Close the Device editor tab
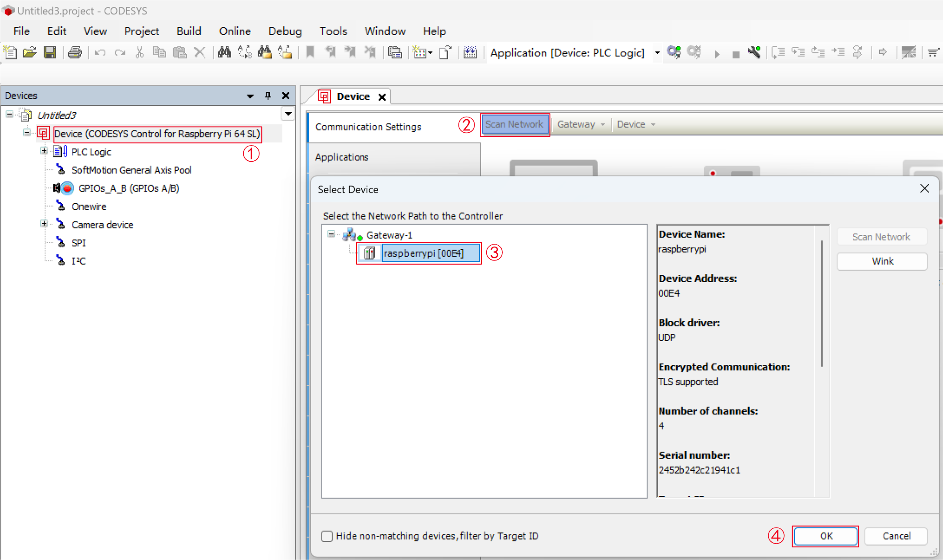 [382, 97]
